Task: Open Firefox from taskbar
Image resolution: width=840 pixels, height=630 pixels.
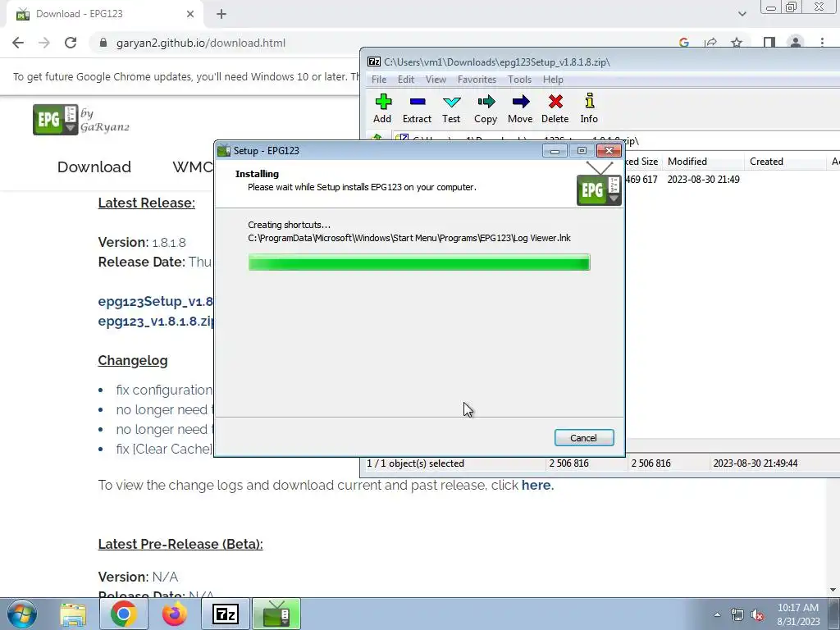Action: tap(174, 614)
